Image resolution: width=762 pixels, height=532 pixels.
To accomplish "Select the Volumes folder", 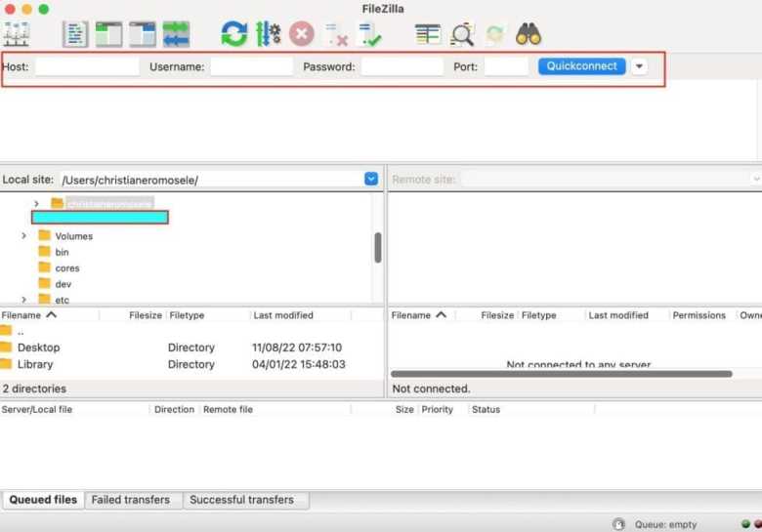I will pyautogui.click(x=74, y=236).
